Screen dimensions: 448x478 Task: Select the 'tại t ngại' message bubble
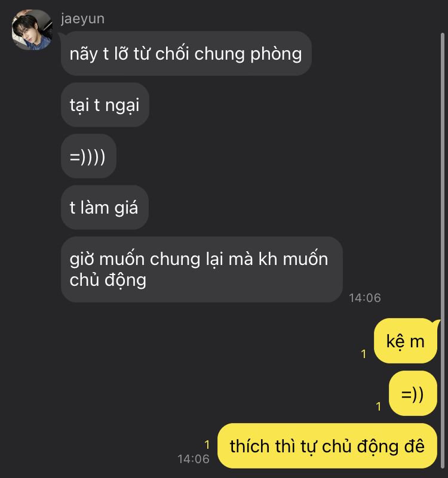(105, 105)
